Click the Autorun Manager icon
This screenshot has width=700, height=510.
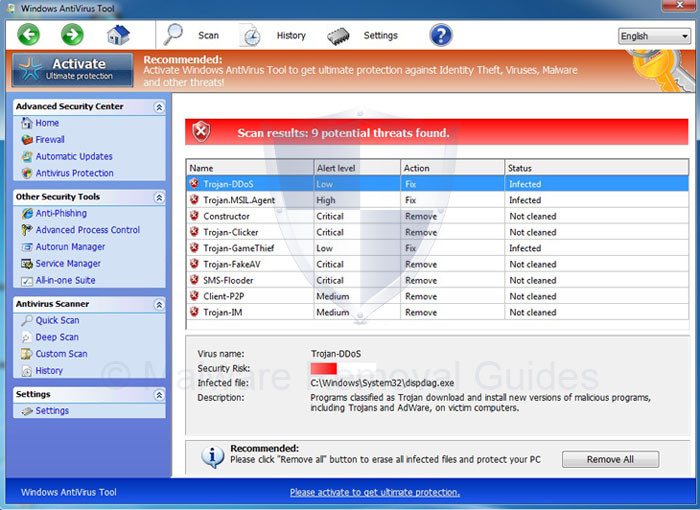(27, 247)
